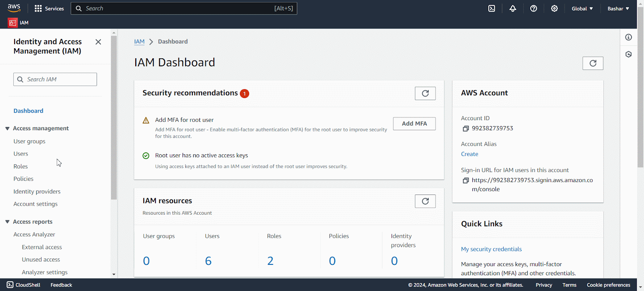Screen dimensions: 644x291
Task: Open My security credentials link
Action: coord(491,249)
